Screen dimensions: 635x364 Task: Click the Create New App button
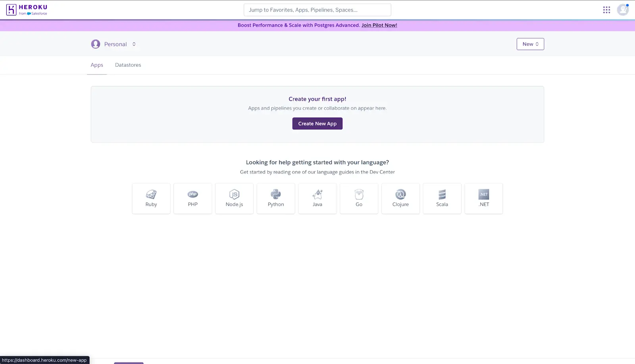(x=317, y=123)
